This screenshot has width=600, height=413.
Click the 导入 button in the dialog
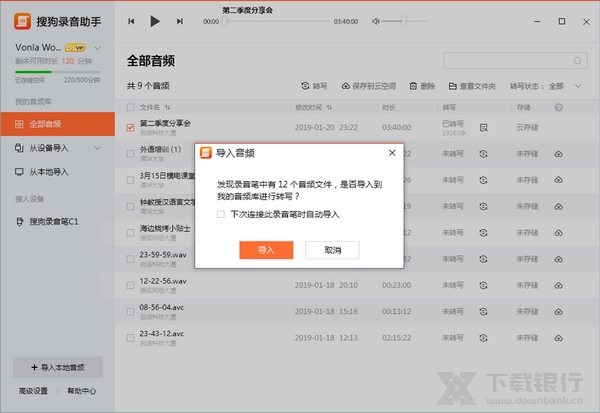265,250
